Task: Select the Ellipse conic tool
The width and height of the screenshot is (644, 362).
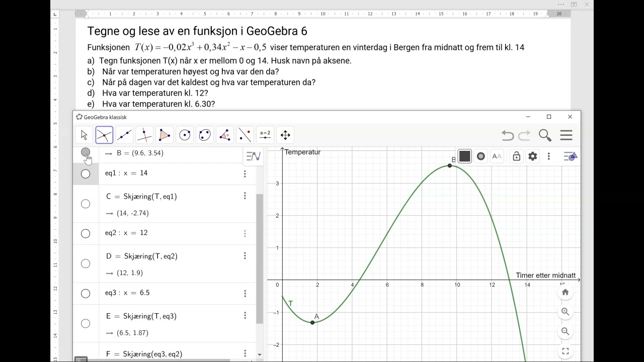Action: pyautogui.click(x=205, y=135)
